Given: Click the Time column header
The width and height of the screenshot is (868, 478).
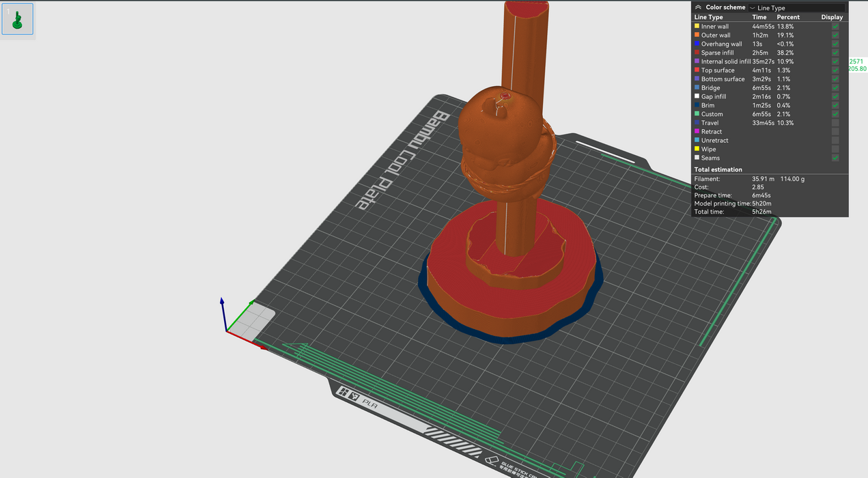Looking at the screenshot, I should tap(759, 17).
